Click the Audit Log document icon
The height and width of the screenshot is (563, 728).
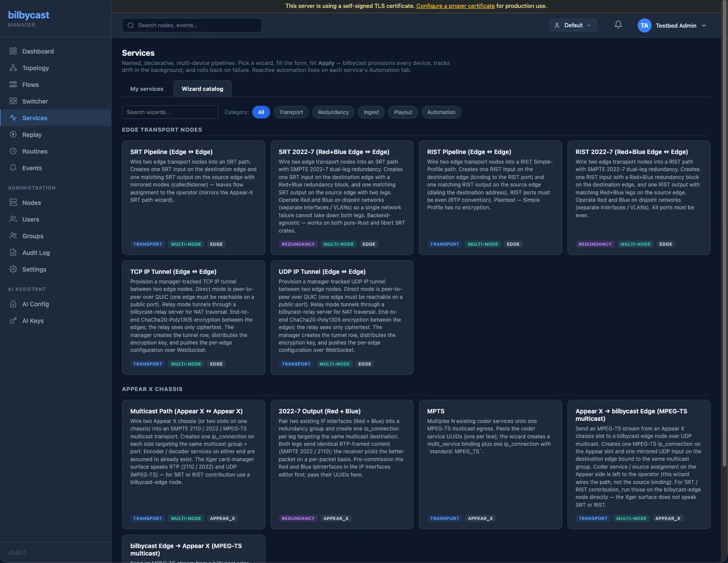[13, 253]
